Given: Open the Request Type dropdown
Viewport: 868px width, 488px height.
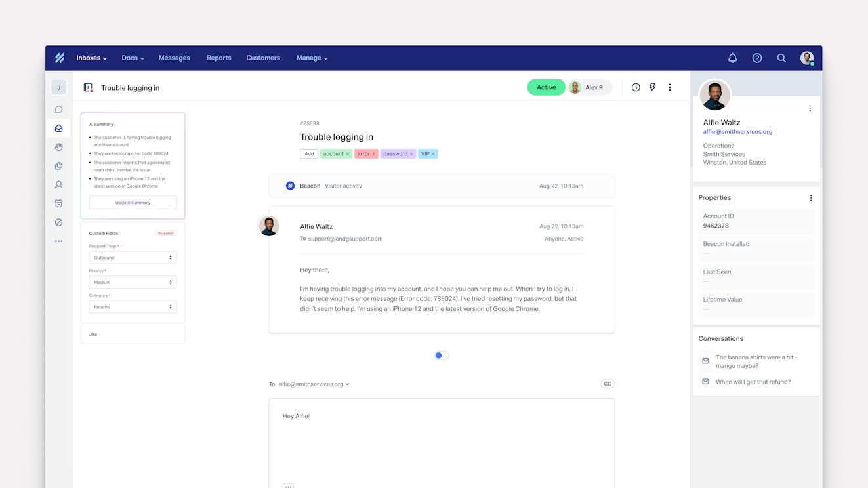Looking at the screenshot, I should (133, 258).
